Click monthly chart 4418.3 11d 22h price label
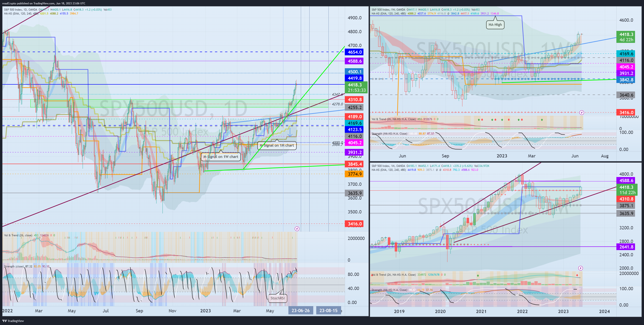644x325 pixels. [x=627, y=190]
